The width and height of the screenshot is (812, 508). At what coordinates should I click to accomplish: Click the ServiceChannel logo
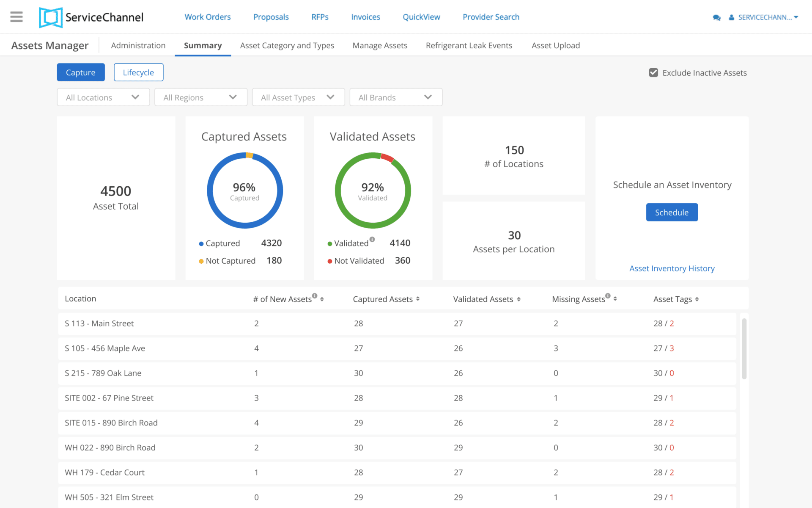point(91,17)
